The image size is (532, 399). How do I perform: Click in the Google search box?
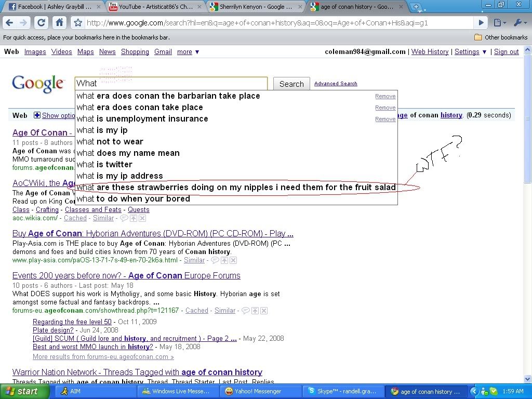point(171,83)
